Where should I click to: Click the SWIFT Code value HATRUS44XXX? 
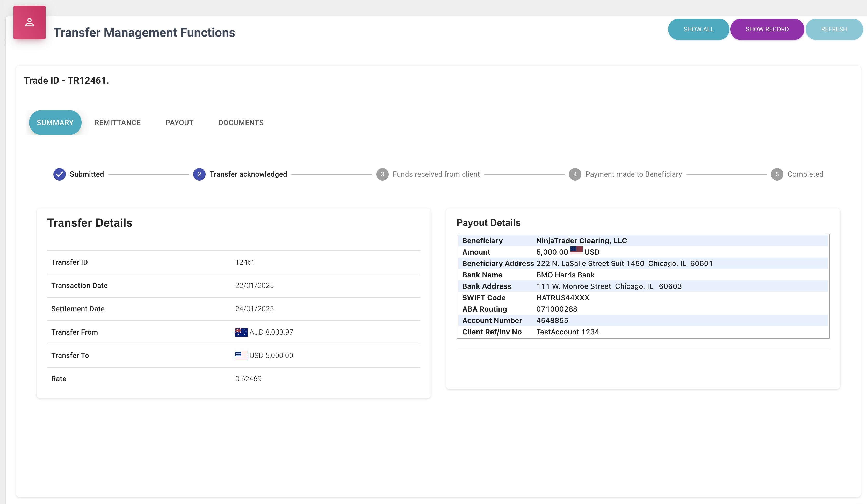pos(562,298)
